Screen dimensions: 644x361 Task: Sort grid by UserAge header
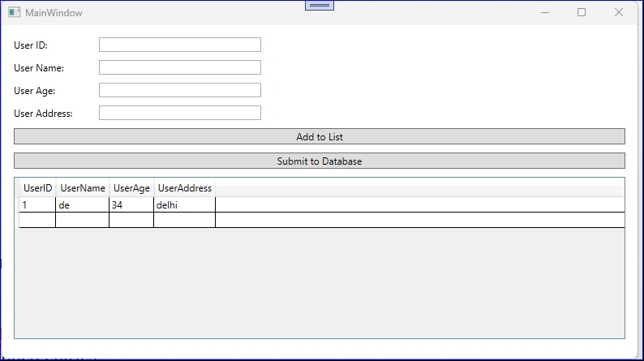(131, 188)
